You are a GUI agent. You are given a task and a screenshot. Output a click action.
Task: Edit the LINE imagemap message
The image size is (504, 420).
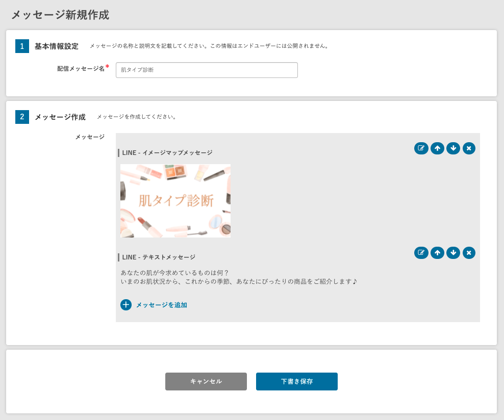(421, 148)
